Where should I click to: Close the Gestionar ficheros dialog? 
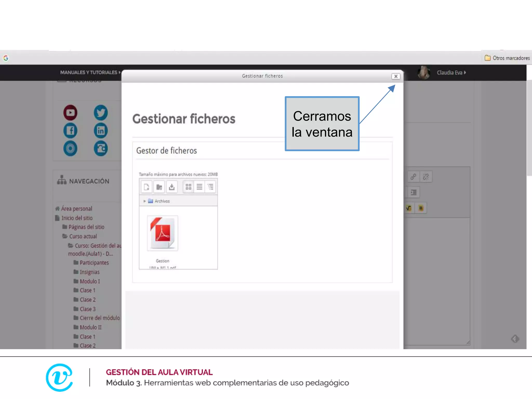click(x=396, y=76)
